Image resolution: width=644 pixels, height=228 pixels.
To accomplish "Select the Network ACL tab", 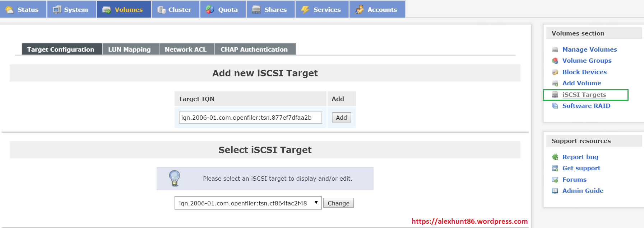I will (185, 49).
